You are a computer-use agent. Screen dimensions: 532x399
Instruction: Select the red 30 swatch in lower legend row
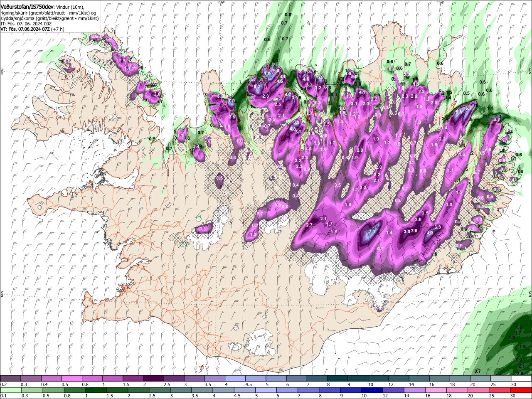click(x=521, y=390)
